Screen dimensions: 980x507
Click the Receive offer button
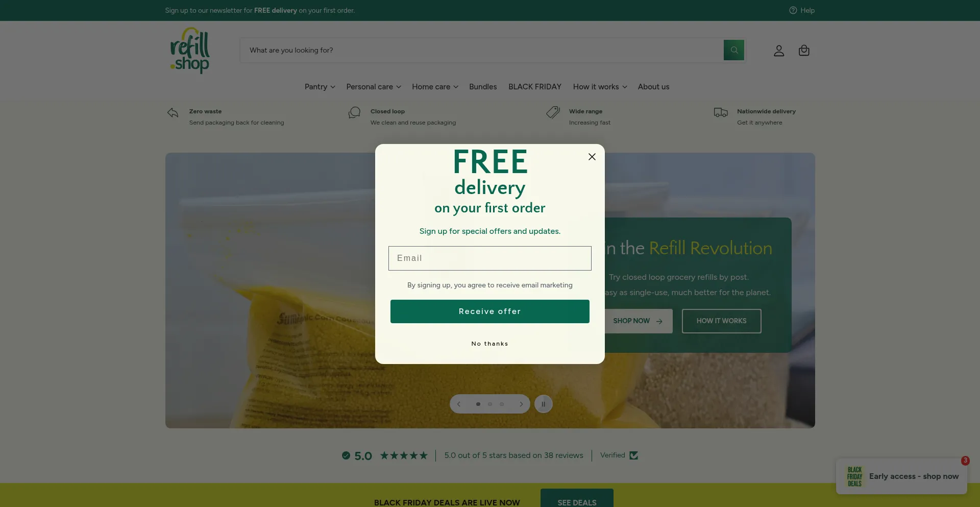click(x=490, y=311)
